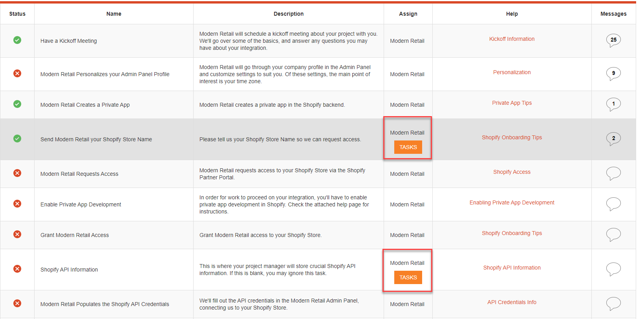Click the Status column header
The height and width of the screenshot is (319, 644).
17,14
